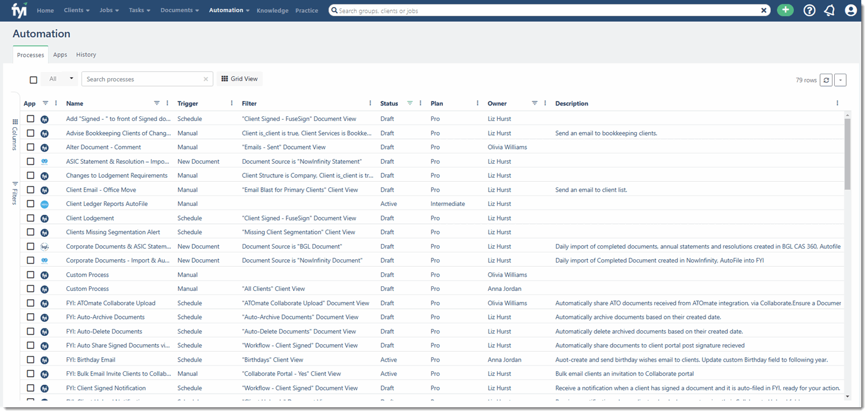Open the notifications bell icon
This screenshot has height=414, width=868.
[829, 10]
